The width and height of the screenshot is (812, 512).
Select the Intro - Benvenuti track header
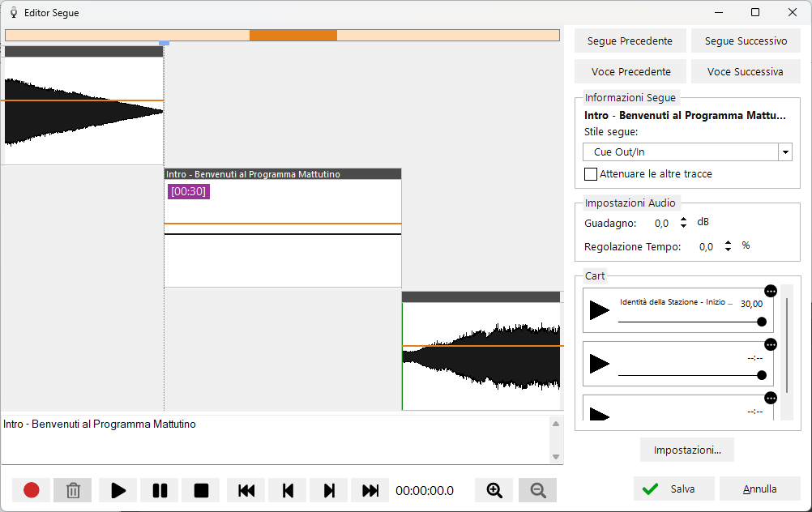pyautogui.click(x=283, y=174)
